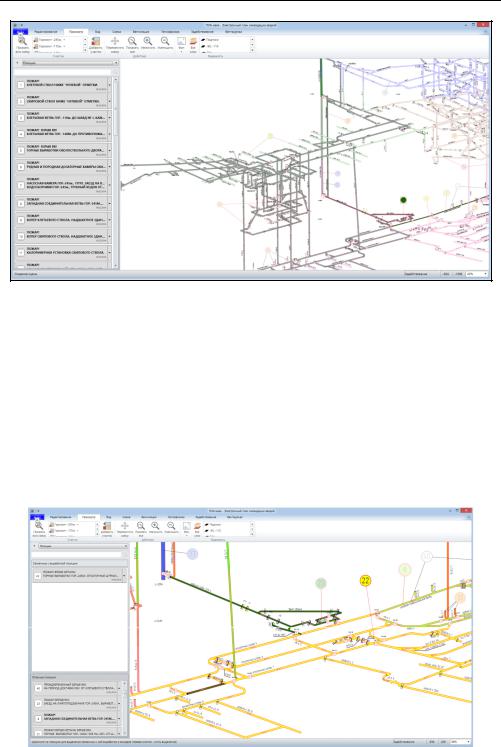Viewport: 501px width, 747px height.
Task: Toggle number box 4 in gray-scheme window list
Action: click(x=21, y=134)
